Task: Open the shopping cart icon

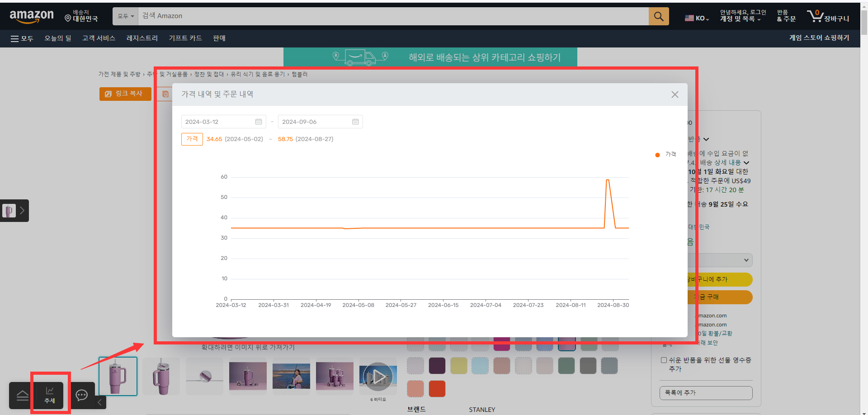Action: tap(815, 16)
